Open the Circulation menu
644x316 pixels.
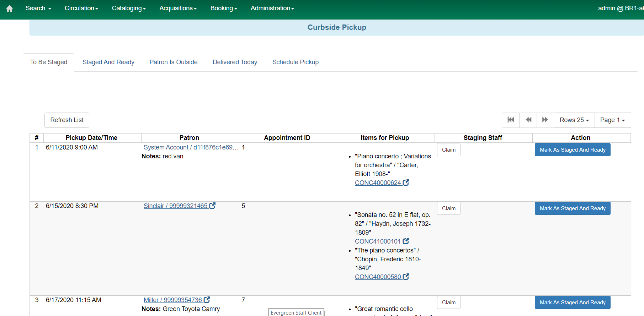pos(81,8)
